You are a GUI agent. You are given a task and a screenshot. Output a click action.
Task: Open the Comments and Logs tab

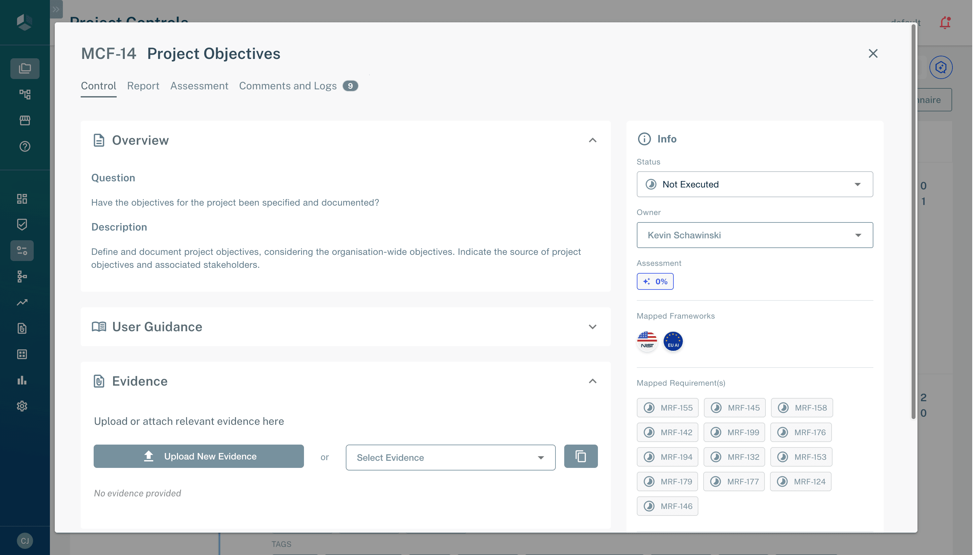pyautogui.click(x=288, y=86)
